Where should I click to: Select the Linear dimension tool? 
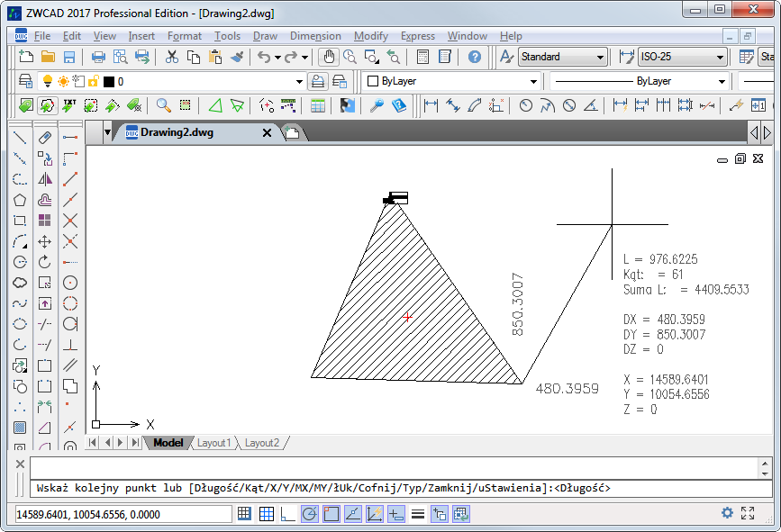point(431,105)
